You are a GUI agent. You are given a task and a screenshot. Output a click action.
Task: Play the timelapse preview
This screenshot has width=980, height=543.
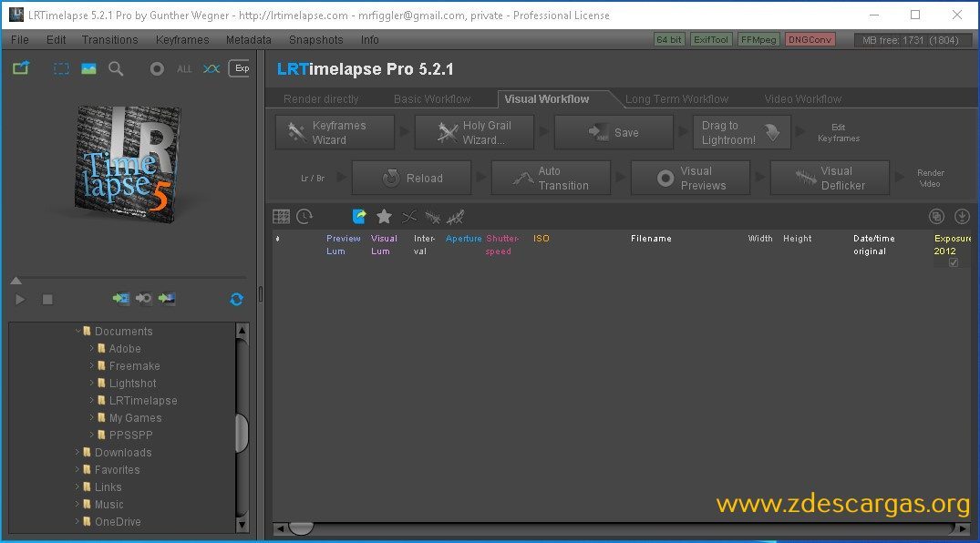pos(20,300)
